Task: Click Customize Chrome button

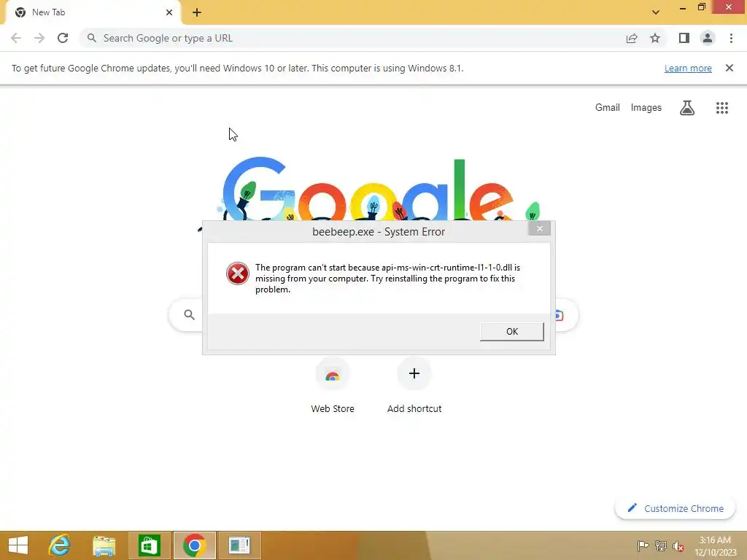Action: click(x=675, y=508)
